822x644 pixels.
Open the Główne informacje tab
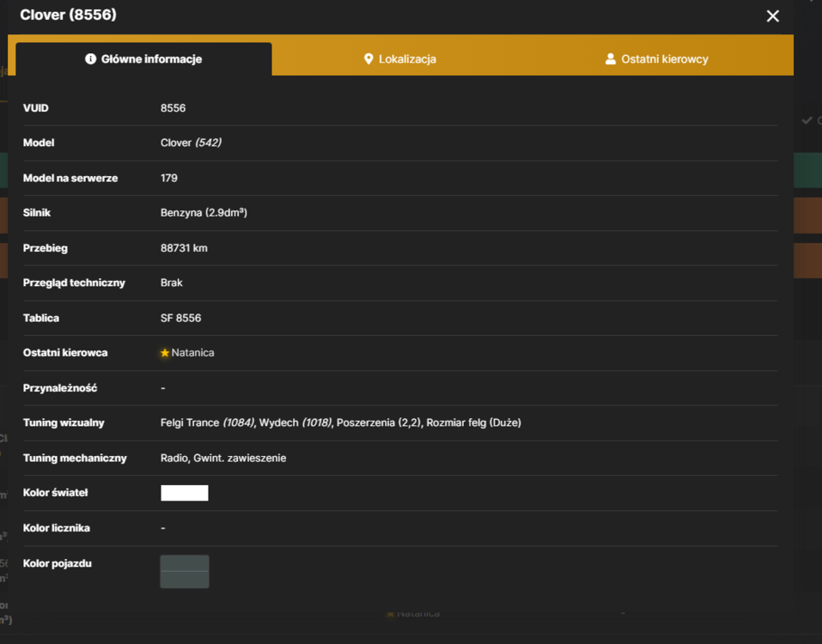(x=143, y=59)
